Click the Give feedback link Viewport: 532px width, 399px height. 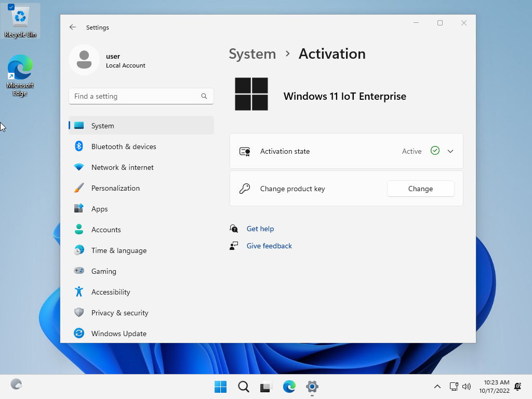tap(269, 246)
